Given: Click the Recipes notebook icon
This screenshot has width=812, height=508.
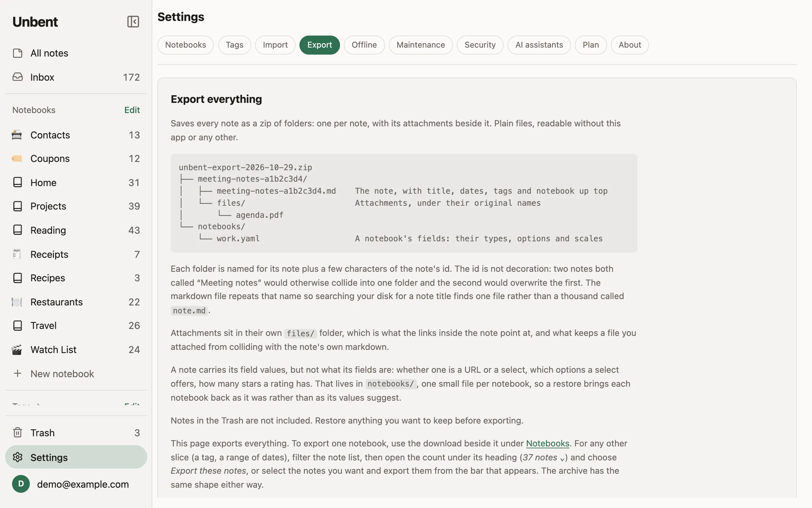Looking at the screenshot, I should pyautogui.click(x=17, y=278).
